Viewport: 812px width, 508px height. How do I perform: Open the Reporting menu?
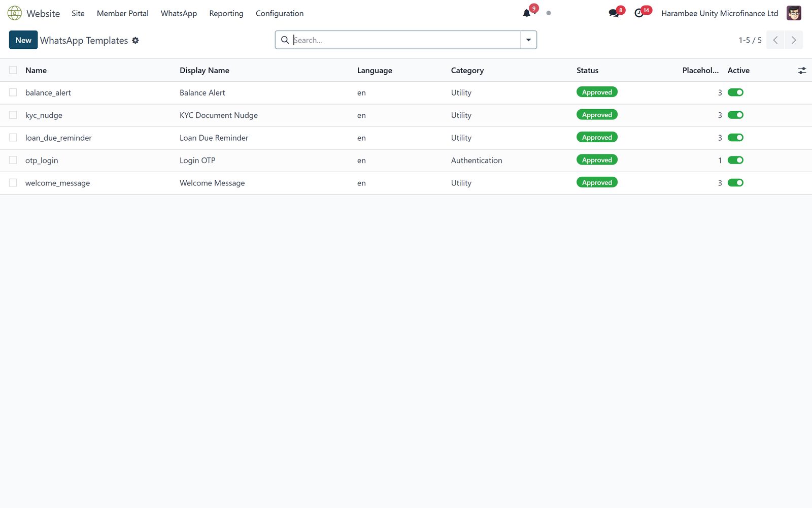click(226, 13)
